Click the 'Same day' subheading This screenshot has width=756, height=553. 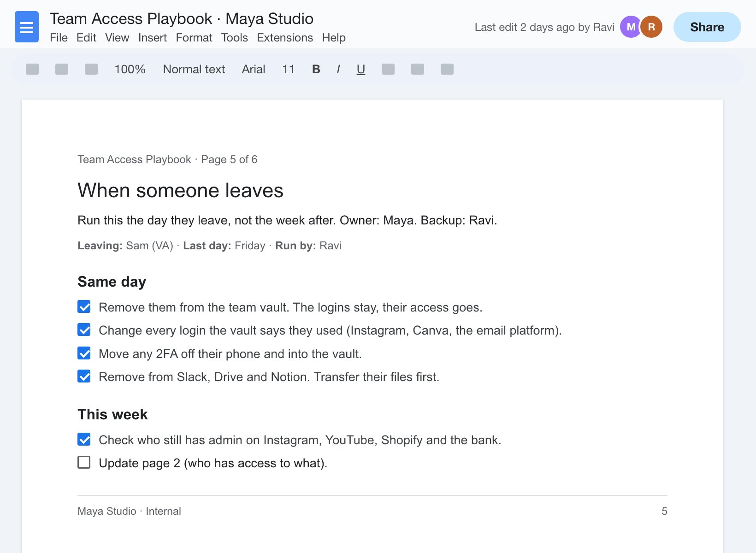112,282
